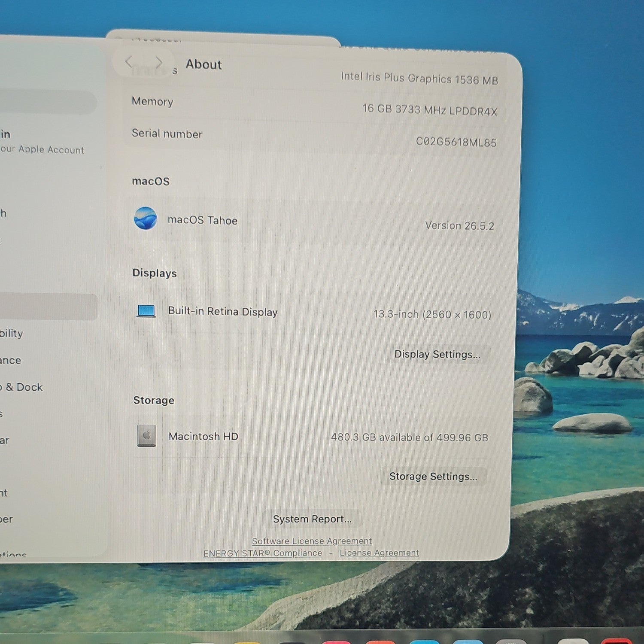Click the About title
Screen dimensions: 644x644
[x=204, y=64]
